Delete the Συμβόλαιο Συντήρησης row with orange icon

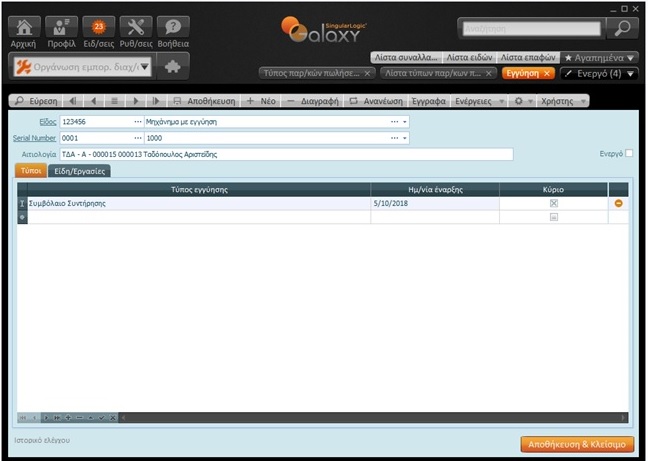618,203
